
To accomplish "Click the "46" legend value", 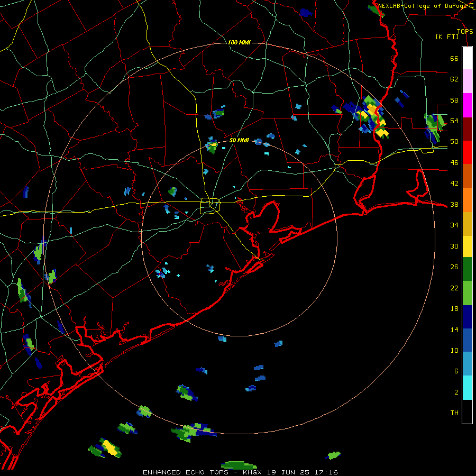I will coord(454,163).
